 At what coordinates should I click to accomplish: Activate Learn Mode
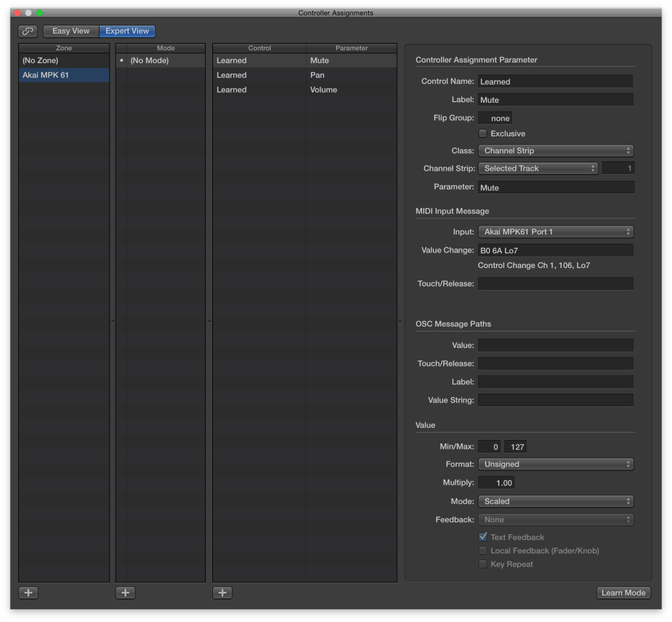624,592
